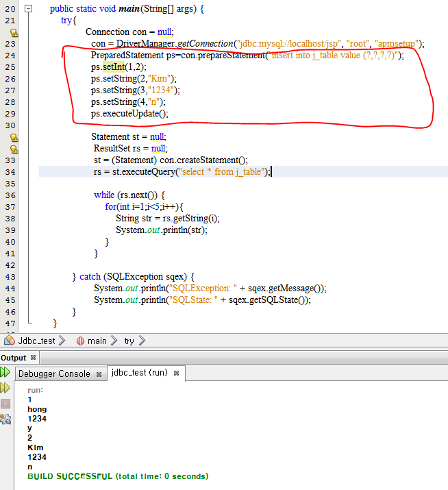Switch to the Debugger Console tab
The image size is (448, 490).
pos(53,373)
